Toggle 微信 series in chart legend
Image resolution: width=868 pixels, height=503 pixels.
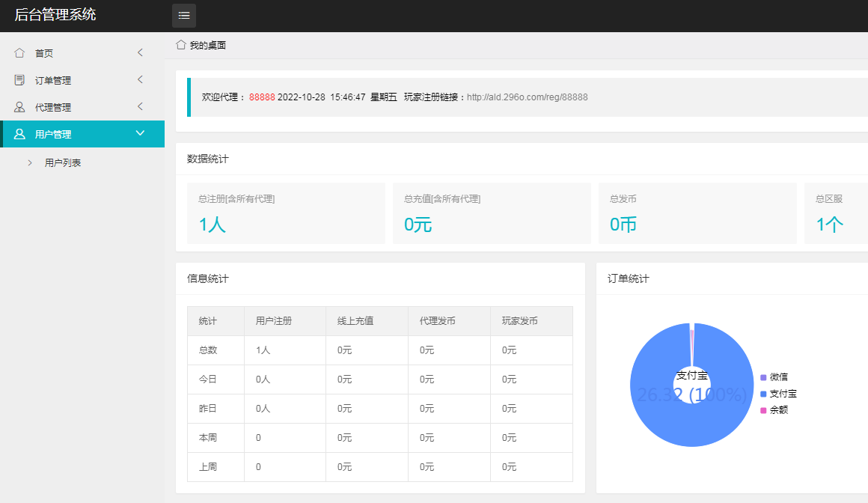[x=774, y=377]
